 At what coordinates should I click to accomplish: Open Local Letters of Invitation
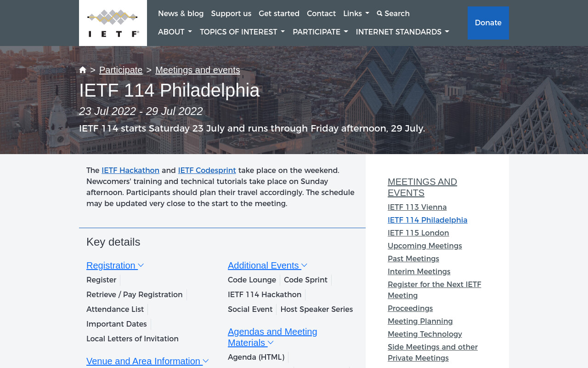(x=132, y=339)
